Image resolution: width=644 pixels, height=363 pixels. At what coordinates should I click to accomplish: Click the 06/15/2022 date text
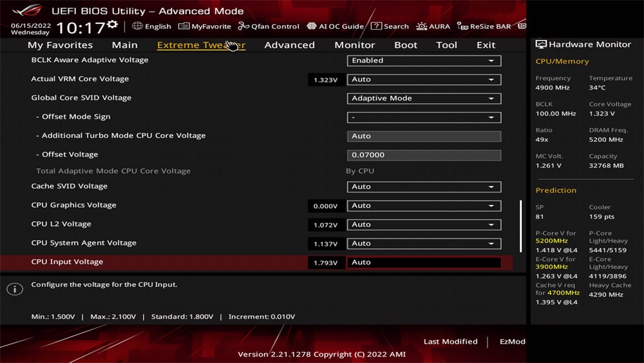pyautogui.click(x=31, y=26)
